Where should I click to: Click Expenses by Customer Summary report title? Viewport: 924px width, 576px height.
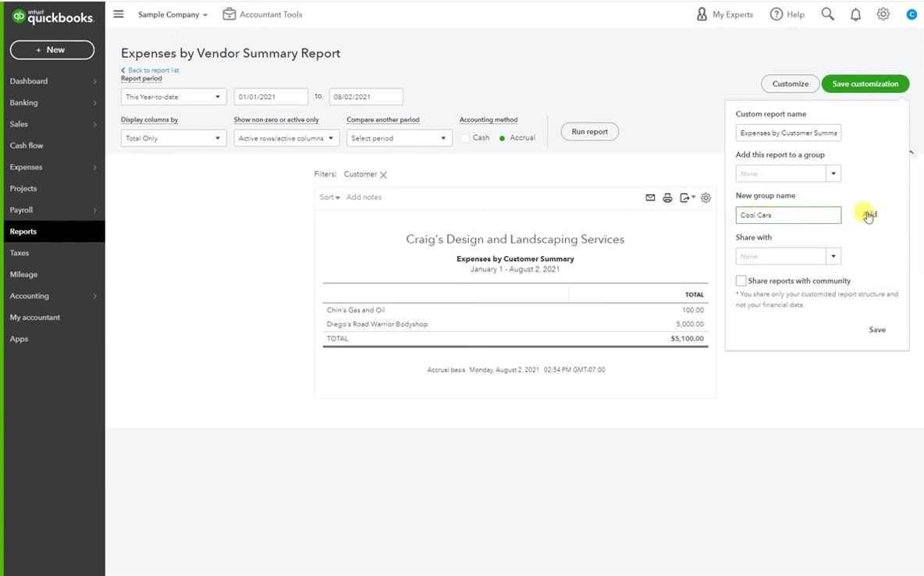coord(515,259)
